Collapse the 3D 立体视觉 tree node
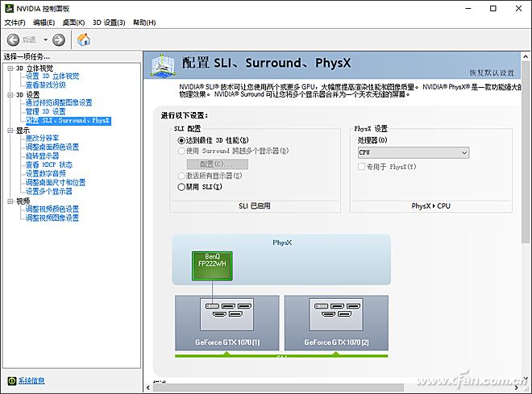The width and height of the screenshot is (532, 394). click(x=10, y=68)
